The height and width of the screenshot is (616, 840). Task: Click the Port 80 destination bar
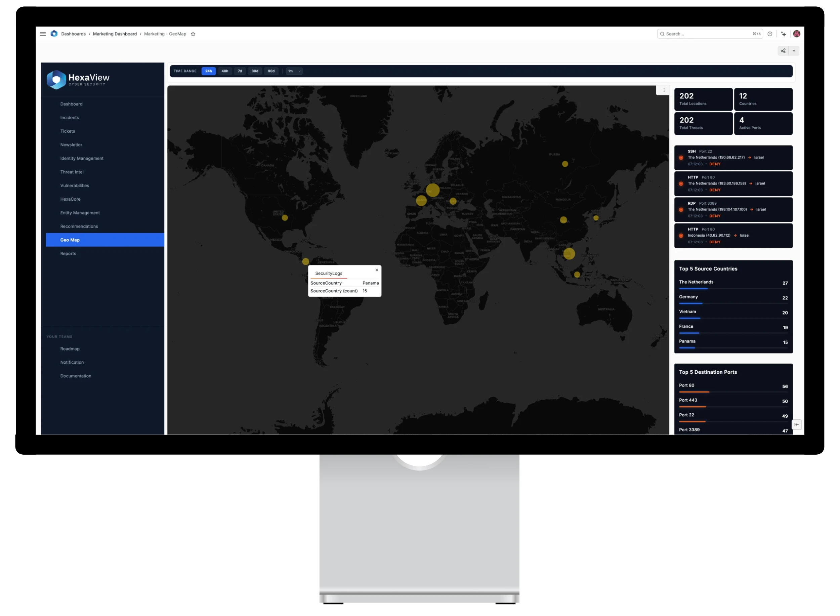pos(734,392)
